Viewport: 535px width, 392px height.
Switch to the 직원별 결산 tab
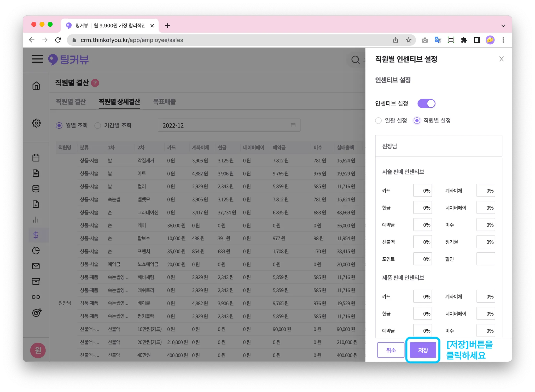pyautogui.click(x=71, y=102)
